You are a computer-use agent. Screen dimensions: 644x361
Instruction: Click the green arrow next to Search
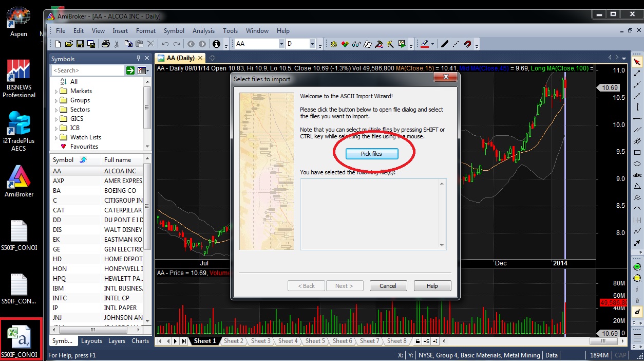(130, 70)
